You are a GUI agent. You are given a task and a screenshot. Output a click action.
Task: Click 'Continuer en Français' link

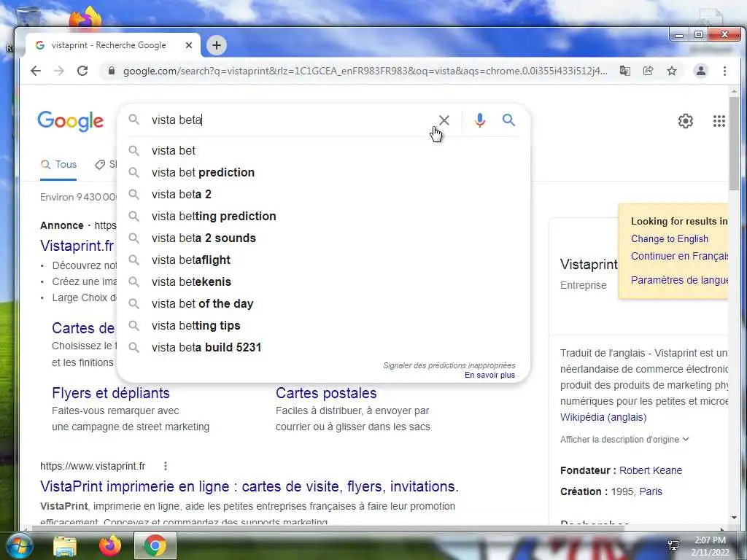[679, 256]
